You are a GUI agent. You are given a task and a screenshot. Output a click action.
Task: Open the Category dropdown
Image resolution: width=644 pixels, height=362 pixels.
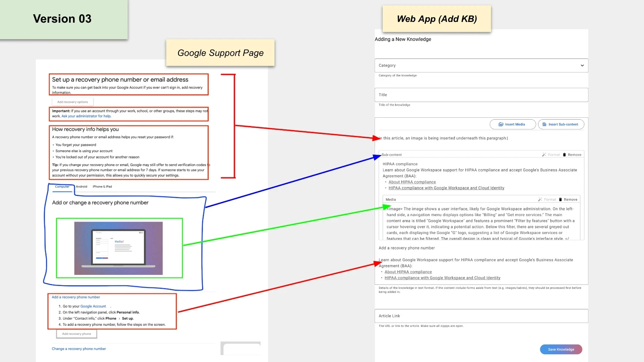tap(481, 65)
